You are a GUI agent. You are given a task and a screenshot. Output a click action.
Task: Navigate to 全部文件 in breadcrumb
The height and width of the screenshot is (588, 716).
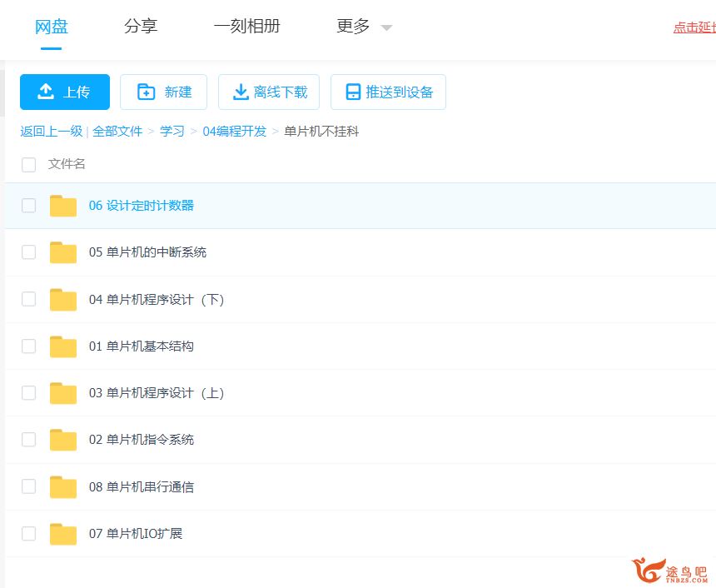click(x=117, y=132)
